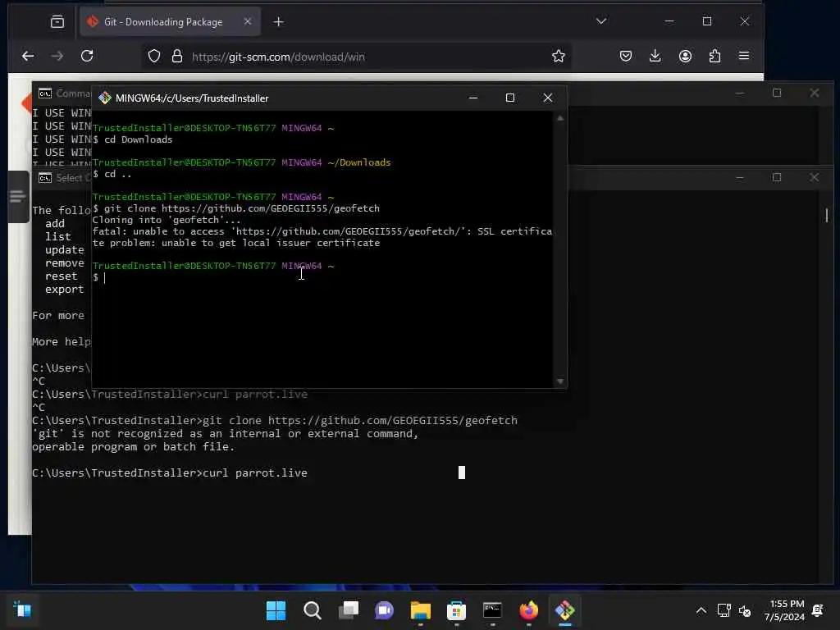The width and height of the screenshot is (840, 630).
Task: Open Firefox downloads panel
Action: coord(655,56)
